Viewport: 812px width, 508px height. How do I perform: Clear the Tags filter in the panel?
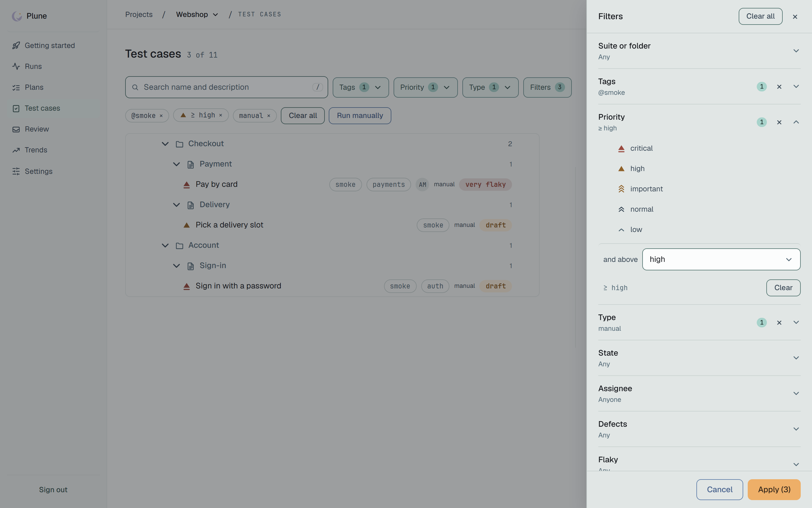(x=779, y=87)
